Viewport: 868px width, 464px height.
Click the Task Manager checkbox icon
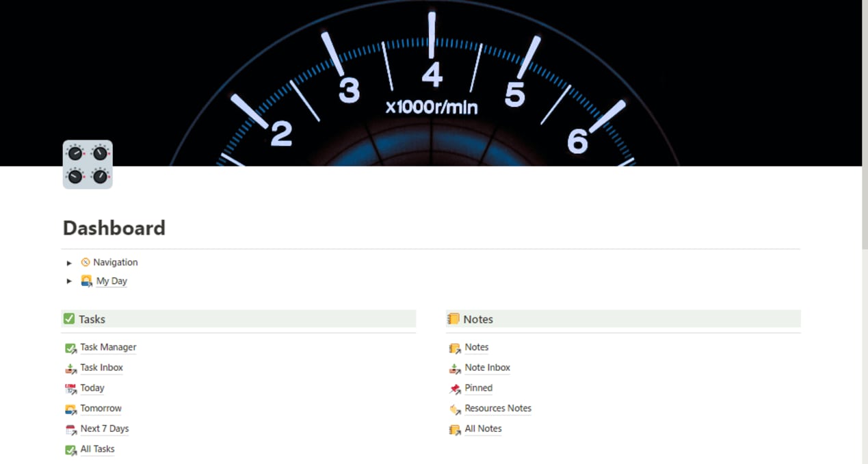pyautogui.click(x=70, y=348)
